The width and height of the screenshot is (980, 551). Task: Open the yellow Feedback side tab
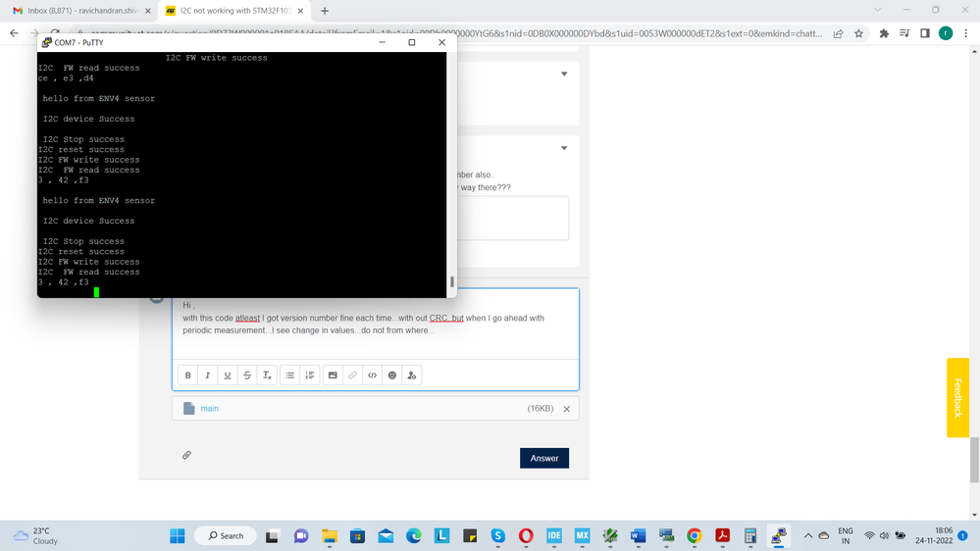point(957,397)
